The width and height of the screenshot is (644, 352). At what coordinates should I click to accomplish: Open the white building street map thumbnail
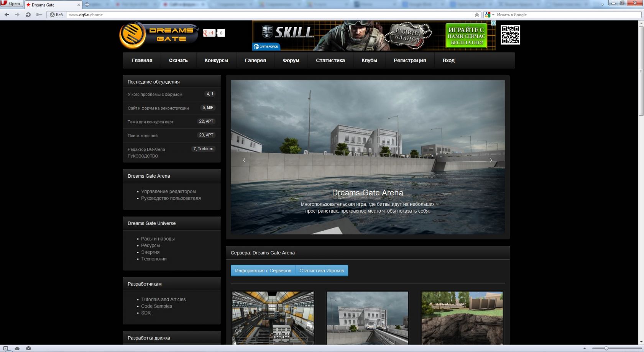click(367, 318)
